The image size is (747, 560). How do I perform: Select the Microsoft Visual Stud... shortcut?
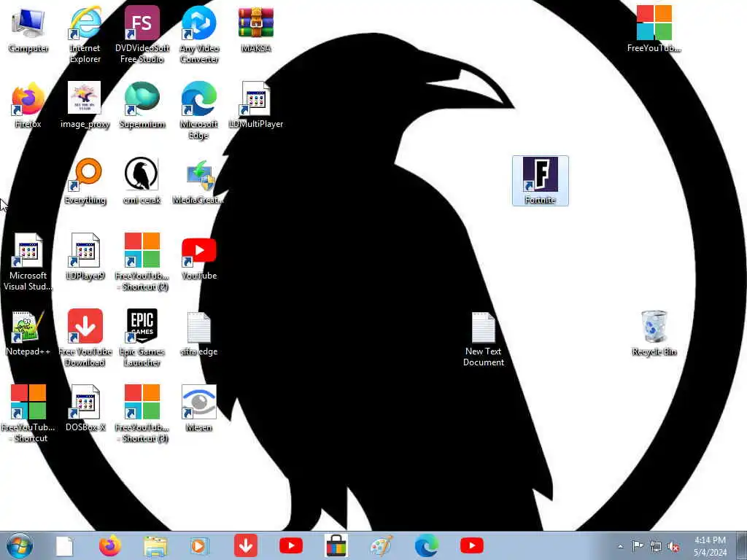tap(28, 262)
